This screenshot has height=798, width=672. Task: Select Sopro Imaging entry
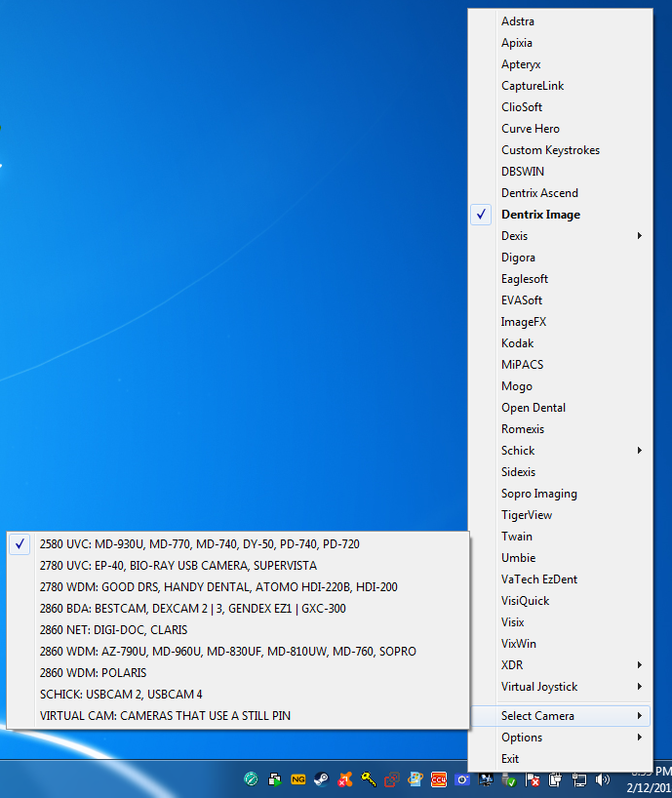tap(560, 494)
